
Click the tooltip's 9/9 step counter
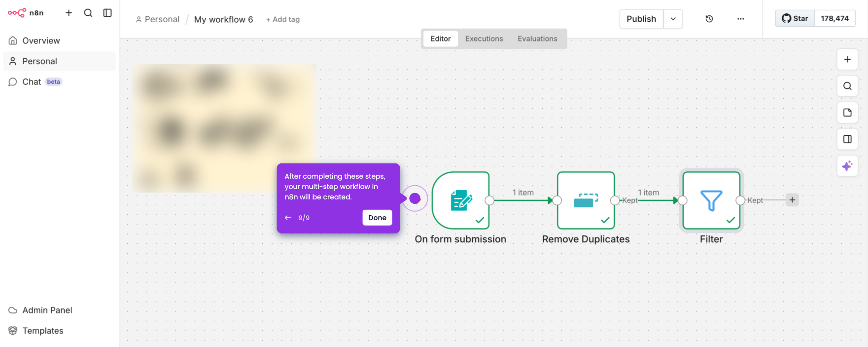click(304, 218)
